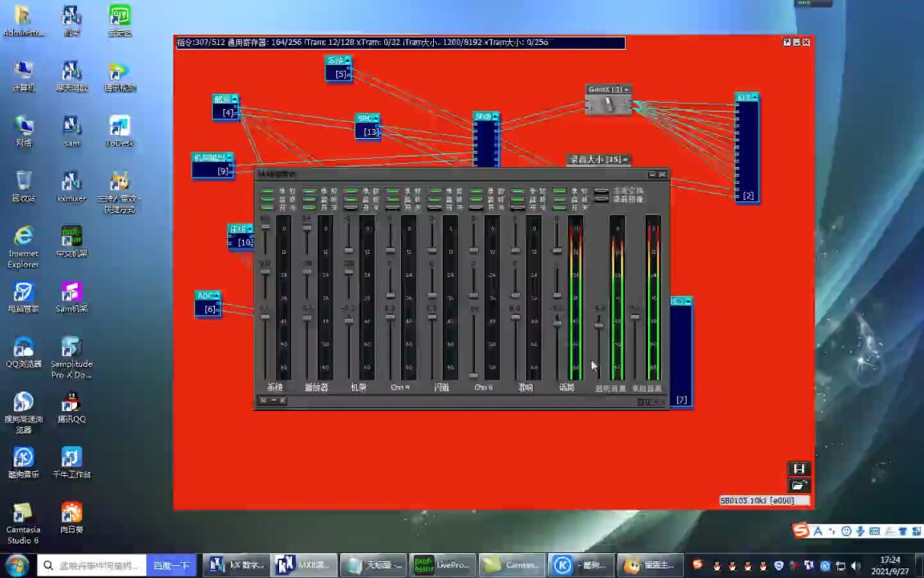Image resolution: width=924 pixels, height=578 pixels.
Task: Toggle top green switch on 系统 channel
Action: pos(268,191)
